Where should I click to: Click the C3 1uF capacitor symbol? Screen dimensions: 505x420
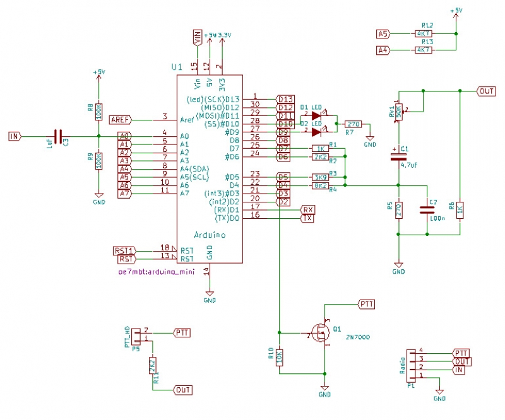pyautogui.click(x=58, y=136)
